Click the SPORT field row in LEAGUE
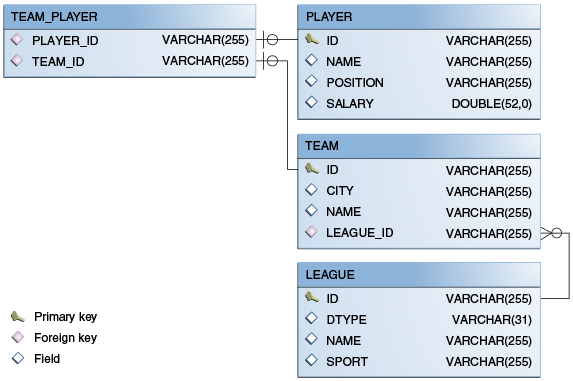573x381 pixels. 419,361
